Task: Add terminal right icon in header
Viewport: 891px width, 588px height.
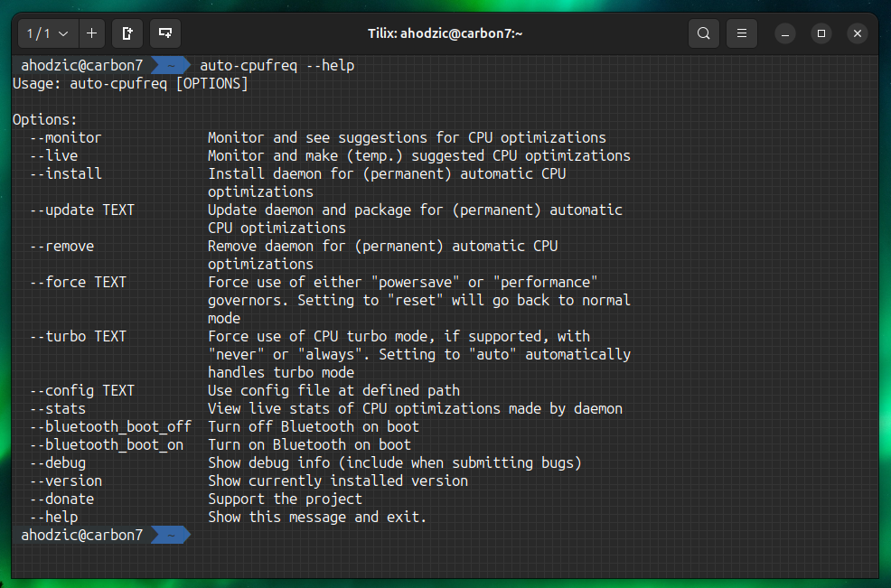Action: (127, 33)
